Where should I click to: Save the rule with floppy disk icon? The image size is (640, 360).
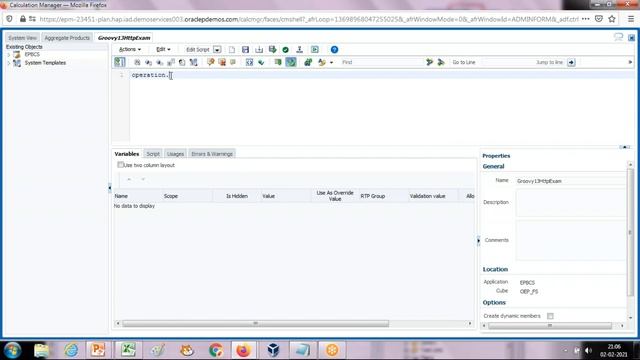tap(245, 50)
